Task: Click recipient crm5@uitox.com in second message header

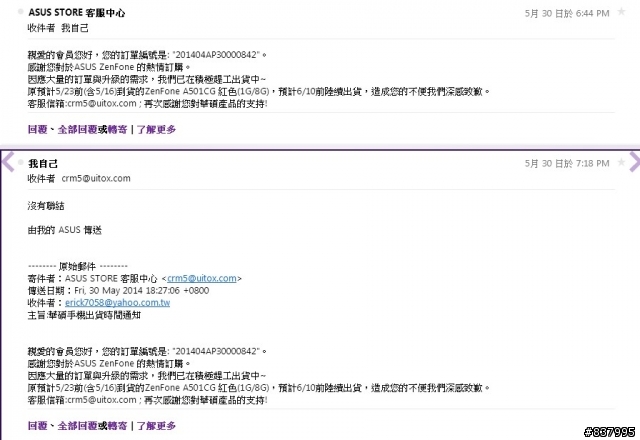Action: click(x=96, y=178)
